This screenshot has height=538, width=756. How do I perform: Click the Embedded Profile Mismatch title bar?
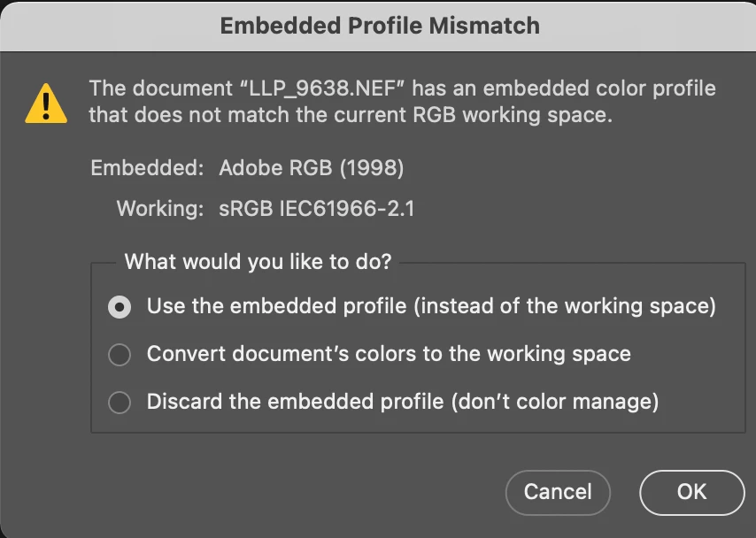coord(379,25)
